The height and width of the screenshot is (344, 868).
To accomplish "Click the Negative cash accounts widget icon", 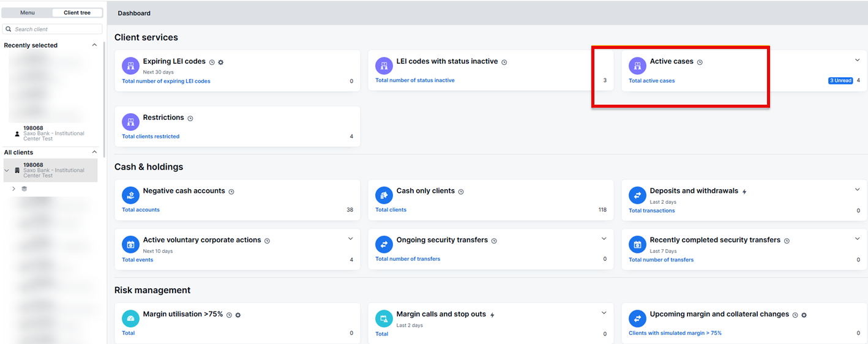I will click(130, 195).
